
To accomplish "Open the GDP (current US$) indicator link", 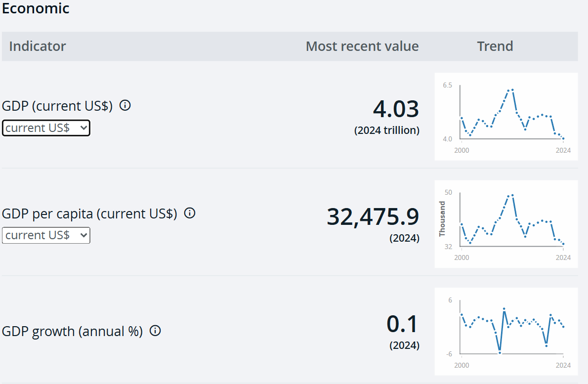I will 57,106.
